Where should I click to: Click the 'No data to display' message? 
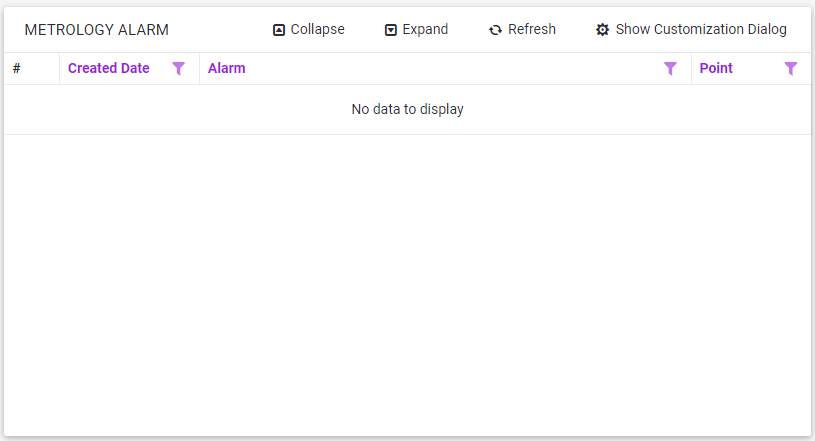(x=407, y=109)
